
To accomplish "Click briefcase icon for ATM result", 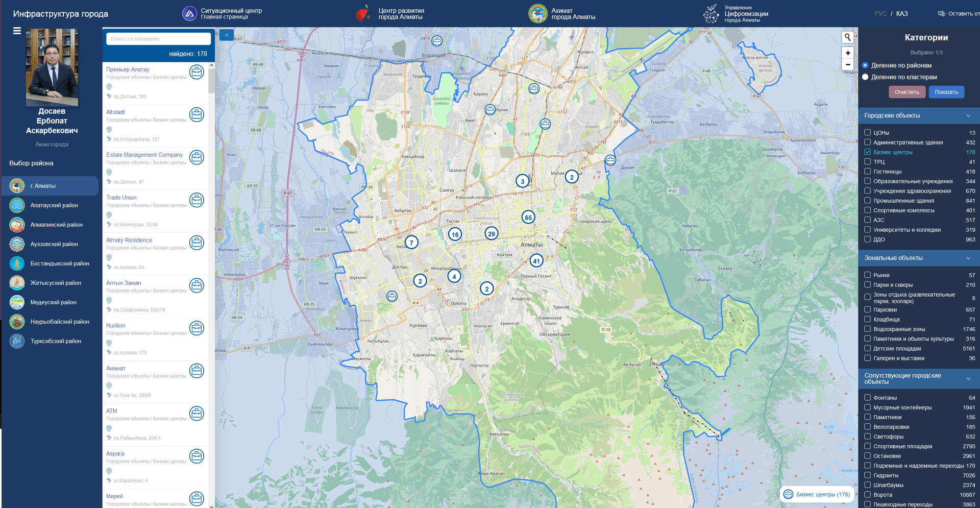I will click(197, 414).
